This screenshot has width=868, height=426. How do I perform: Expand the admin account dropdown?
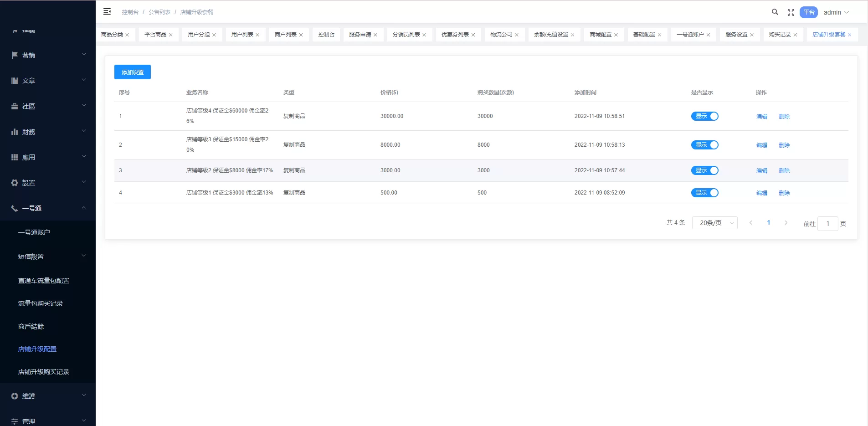(x=836, y=12)
